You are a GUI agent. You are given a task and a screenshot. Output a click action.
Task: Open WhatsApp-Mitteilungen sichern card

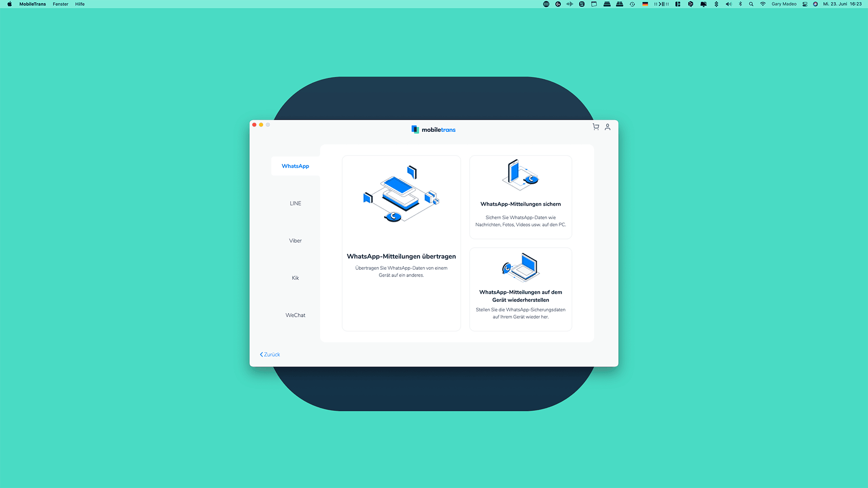(521, 197)
